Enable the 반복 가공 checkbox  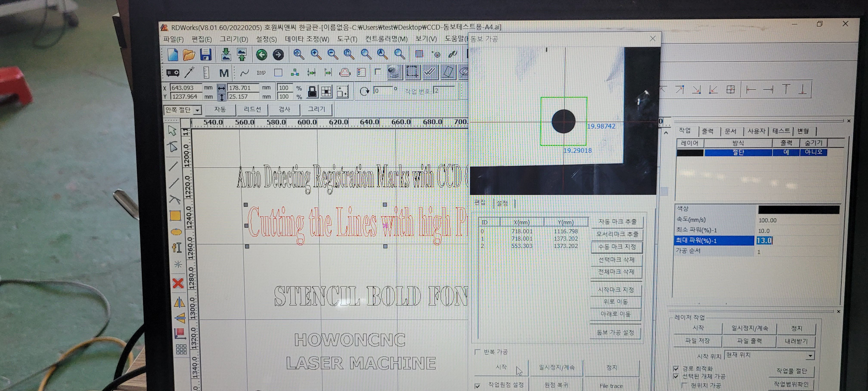(x=477, y=352)
